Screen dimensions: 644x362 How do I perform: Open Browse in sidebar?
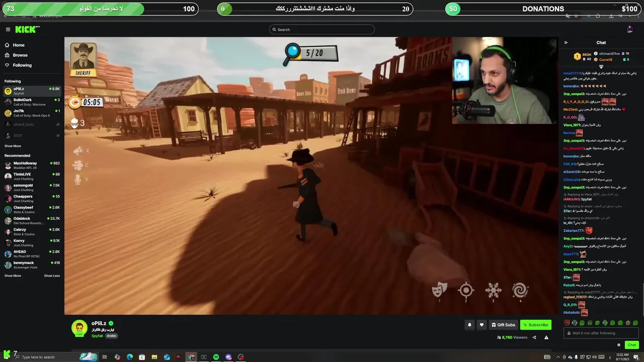(x=20, y=55)
